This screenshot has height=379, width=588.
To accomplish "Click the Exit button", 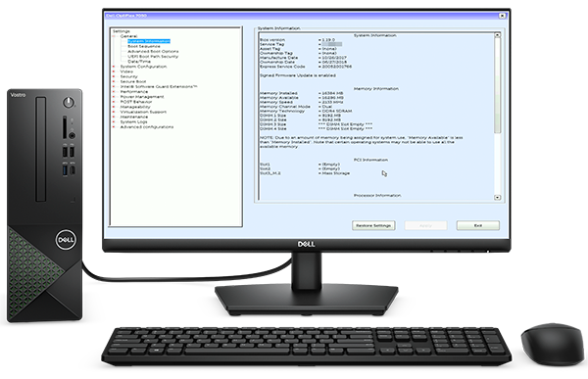I will click(478, 225).
